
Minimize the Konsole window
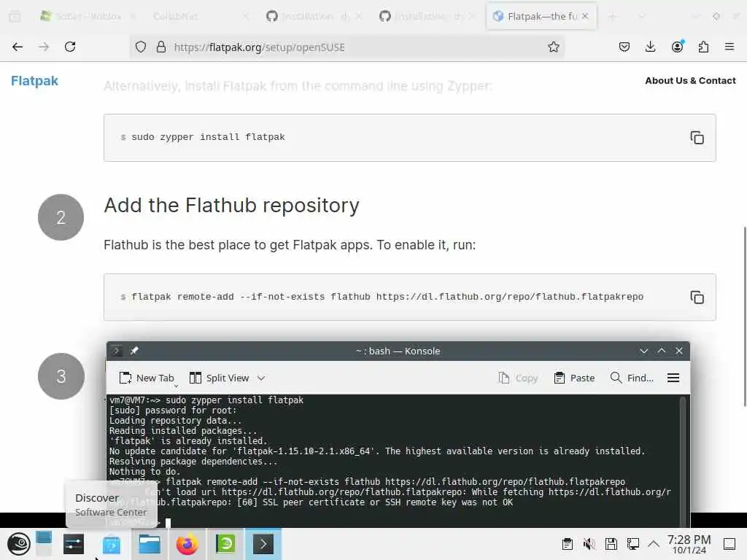643,351
